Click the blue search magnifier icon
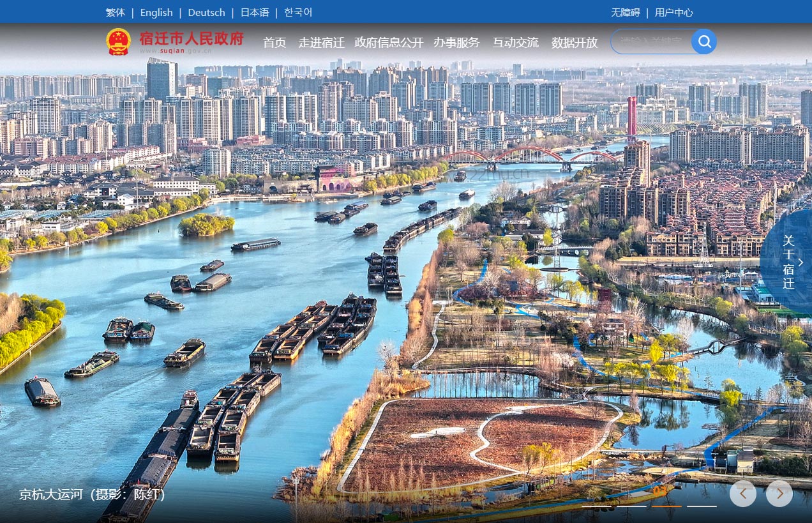This screenshot has width=812, height=523. [704, 42]
